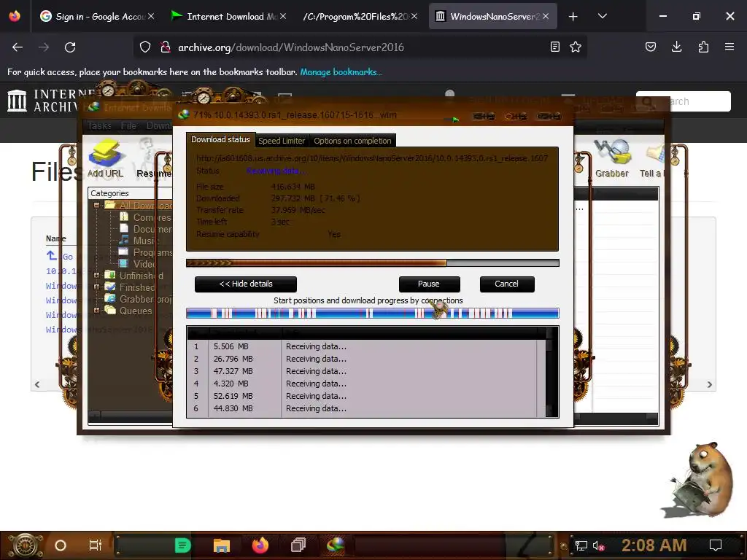Image resolution: width=747 pixels, height=560 pixels.
Task: Click the Internet Download Manager taskbar icon
Action: coord(336,545)
